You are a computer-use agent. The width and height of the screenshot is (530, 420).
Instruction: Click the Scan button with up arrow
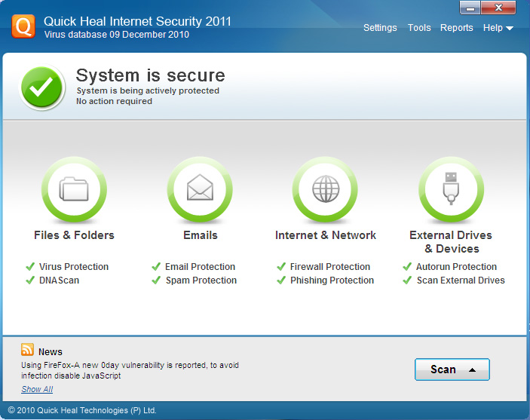(452, 369)
